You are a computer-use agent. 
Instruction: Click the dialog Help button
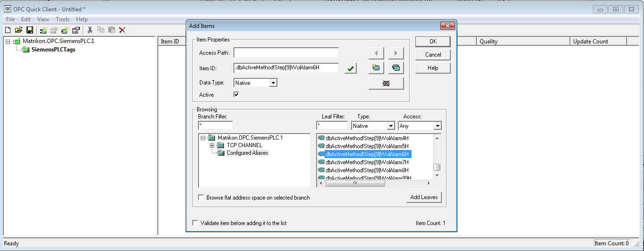(x=433, y=68)
